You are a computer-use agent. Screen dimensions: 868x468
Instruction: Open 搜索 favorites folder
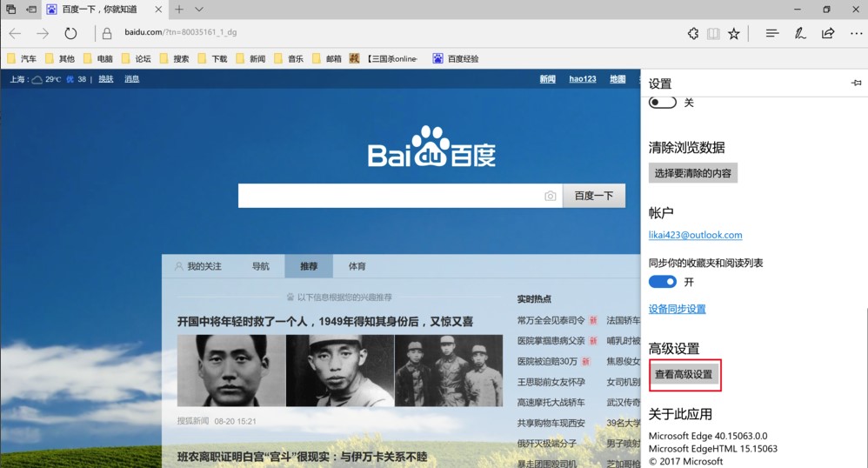coord(174,58)
